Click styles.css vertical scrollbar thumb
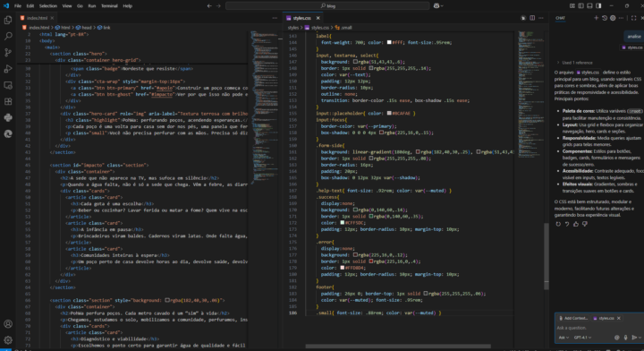This screenshot has width=644, height=351. [x=547, y=256]
